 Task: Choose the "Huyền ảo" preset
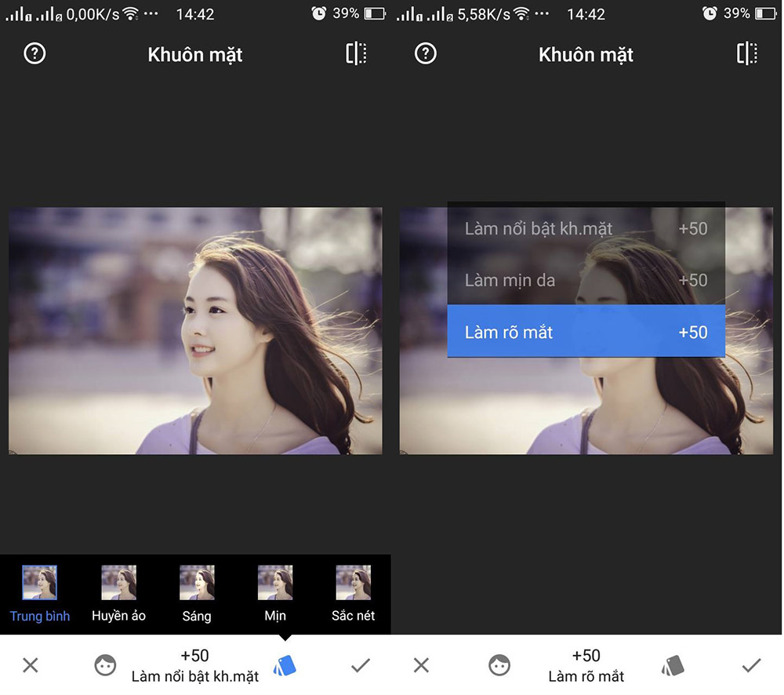118,584
